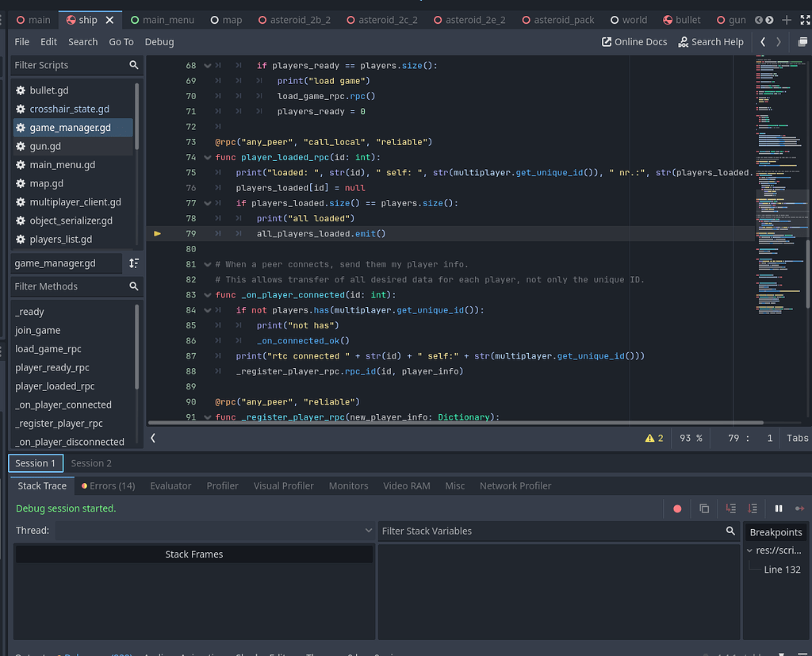Switch to the Session 2 tab
This screenshot has width=812, height=656.
[x=90, y=462]
